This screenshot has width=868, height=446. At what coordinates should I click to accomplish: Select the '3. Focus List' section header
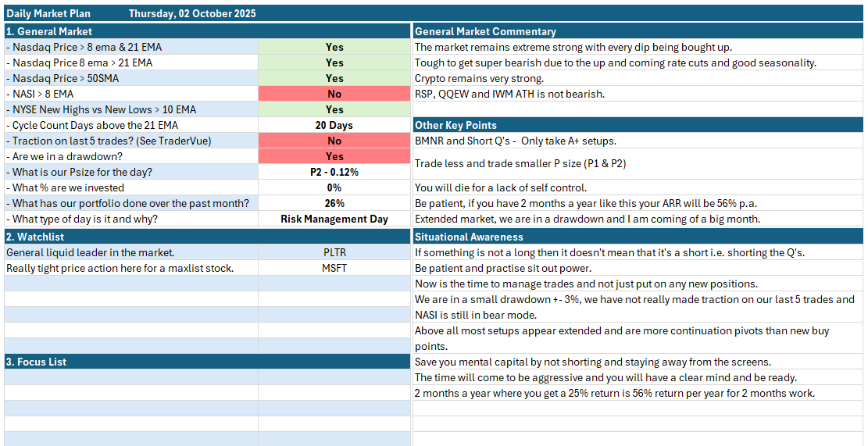point(207,362)
